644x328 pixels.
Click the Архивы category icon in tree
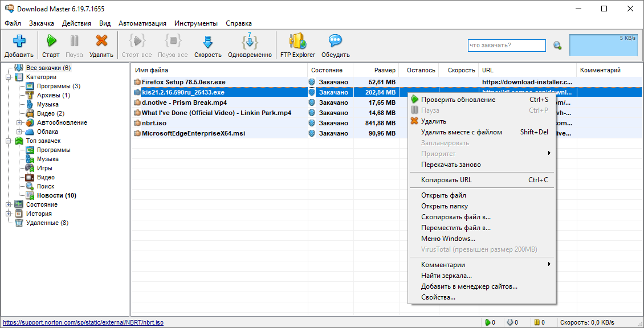click(30, 95)
